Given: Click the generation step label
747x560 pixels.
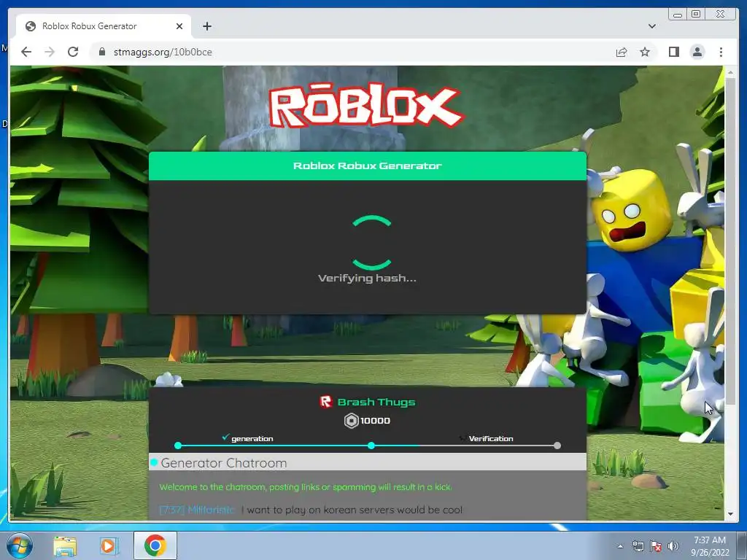Looking at the screenshot, I should pos(252,438).
